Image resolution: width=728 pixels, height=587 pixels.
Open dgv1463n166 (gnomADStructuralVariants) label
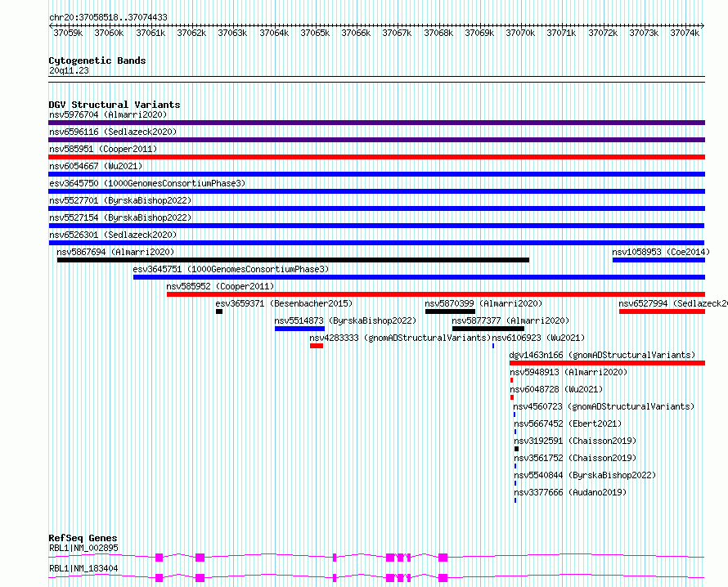click(x=602, y=355)
